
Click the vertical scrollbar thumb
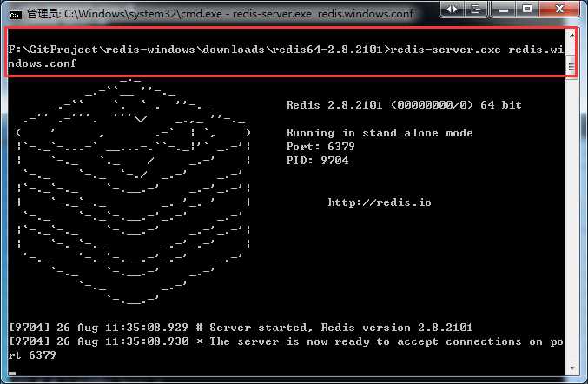(571, 66)
